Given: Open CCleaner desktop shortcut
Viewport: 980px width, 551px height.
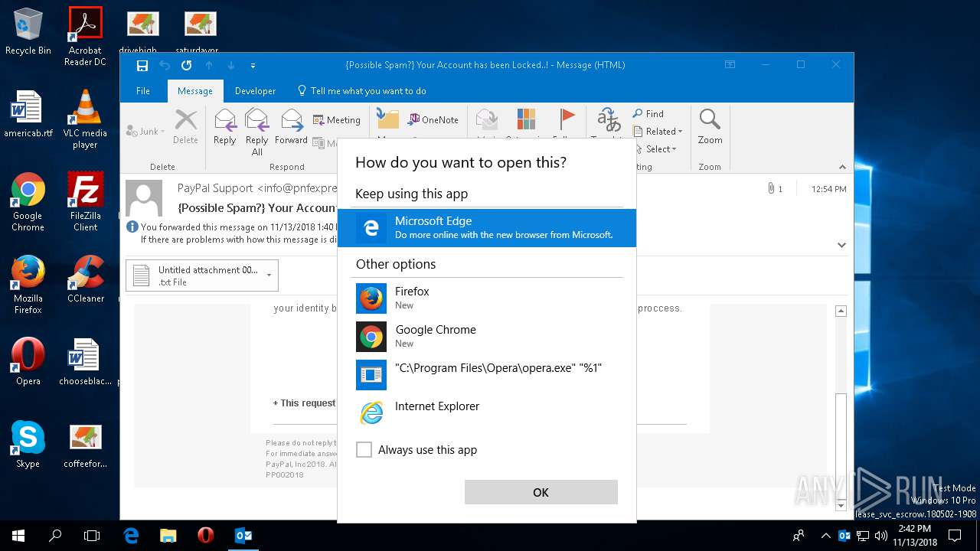Looking at the screenshot, I should coord(85,279).
